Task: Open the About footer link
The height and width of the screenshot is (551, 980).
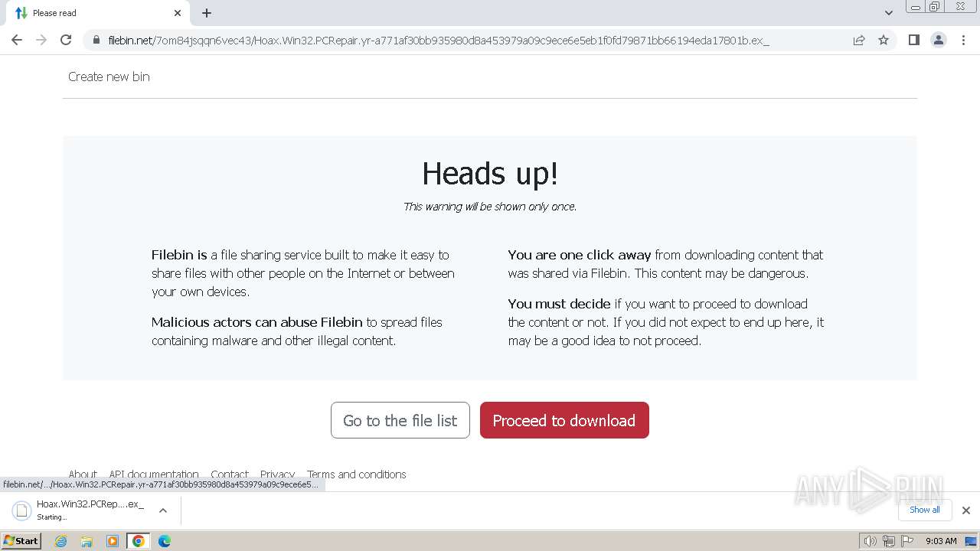Action: (x=83, y=474)
